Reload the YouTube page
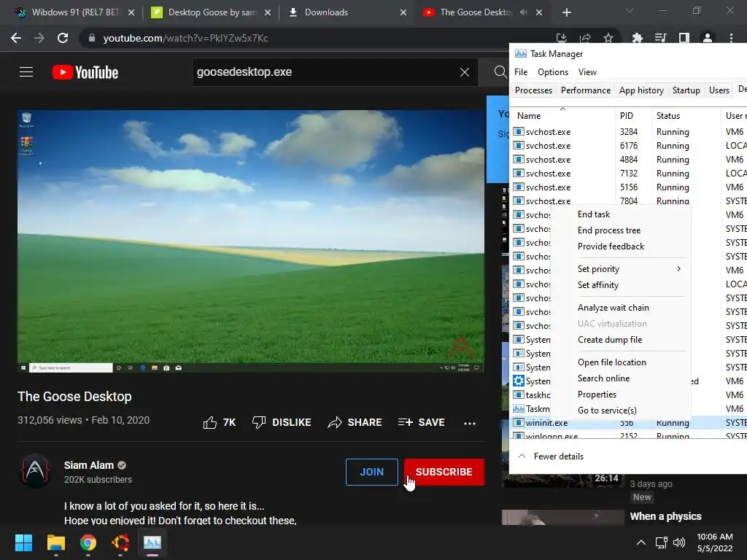The image size is (747, 560). point(63,38)
